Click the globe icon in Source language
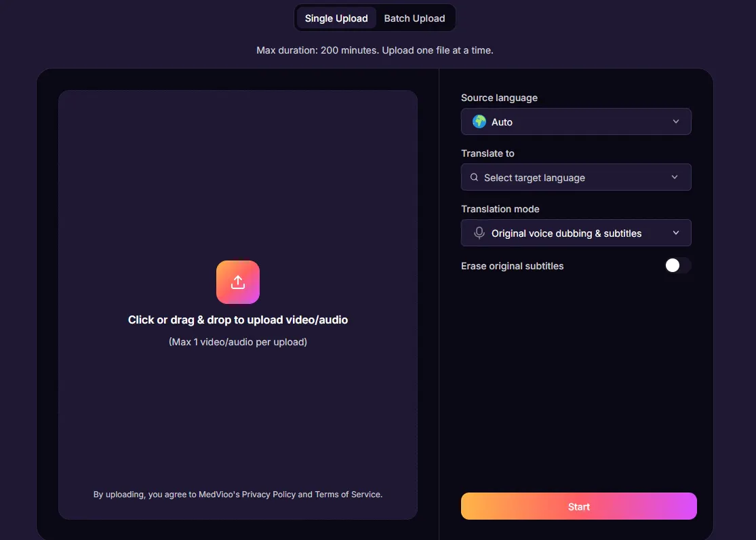The width and height of the screenshot is (756, 540). pos(479,121)
